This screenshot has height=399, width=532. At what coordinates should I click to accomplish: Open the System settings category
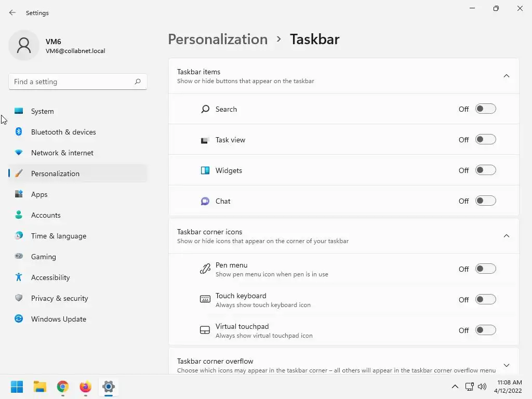78,111
